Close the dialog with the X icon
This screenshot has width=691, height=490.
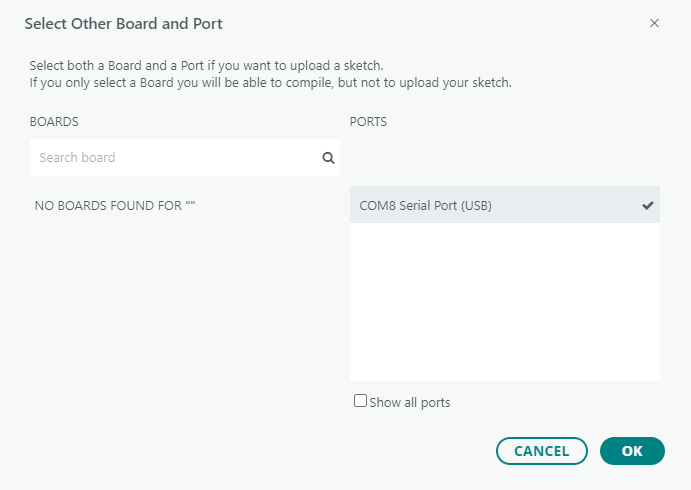(654, 23)
